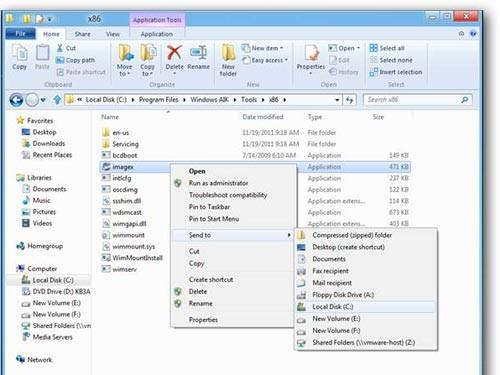The height and width of the screenshot is (375, 500).
Task: Open the Documents library in the sidebar
Action: pos(44,189)
